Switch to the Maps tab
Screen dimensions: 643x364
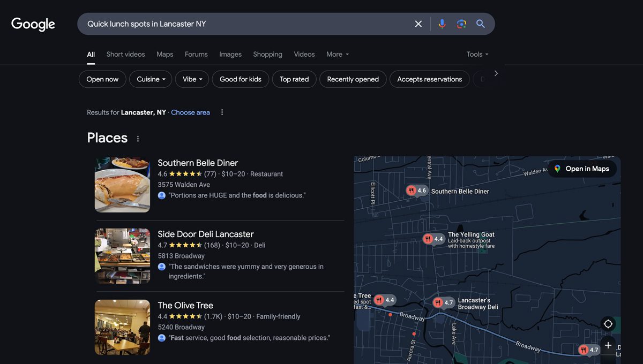[165, 54]
